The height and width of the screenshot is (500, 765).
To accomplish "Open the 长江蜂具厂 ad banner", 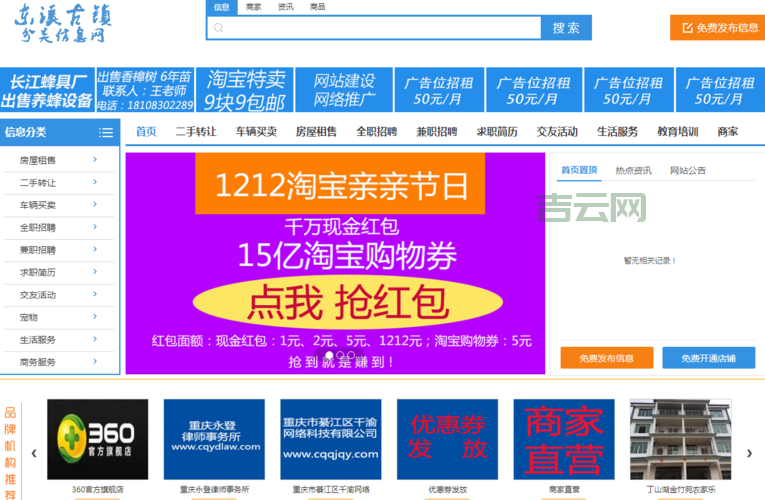I will pyautogui.click(x=47, y=90).
